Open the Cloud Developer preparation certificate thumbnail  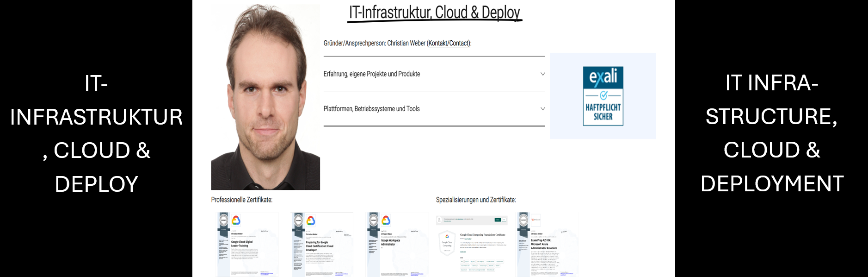(x=323, y=244)
